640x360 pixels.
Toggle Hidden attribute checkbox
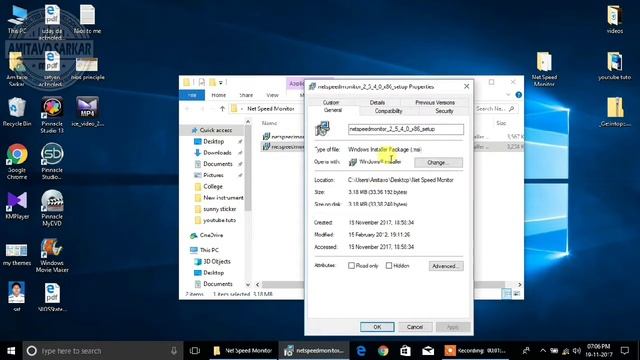coord(389,266)
